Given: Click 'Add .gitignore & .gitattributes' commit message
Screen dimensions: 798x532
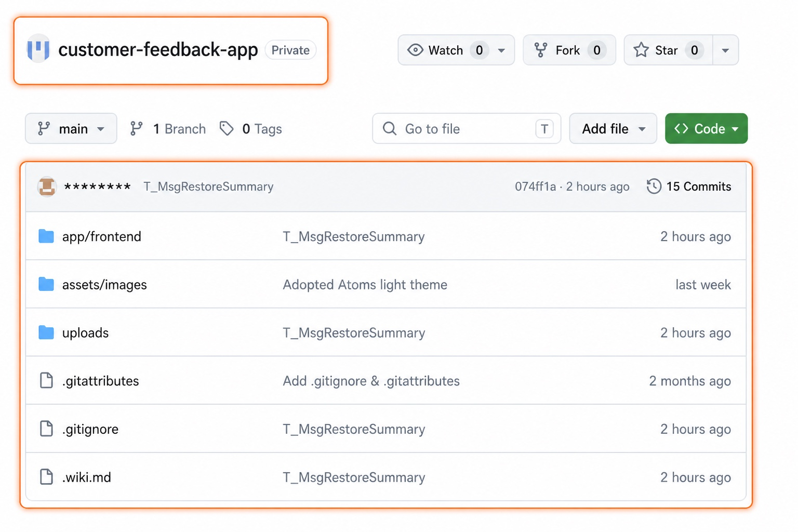Looking at the screenshot, I should pos(371,381).
